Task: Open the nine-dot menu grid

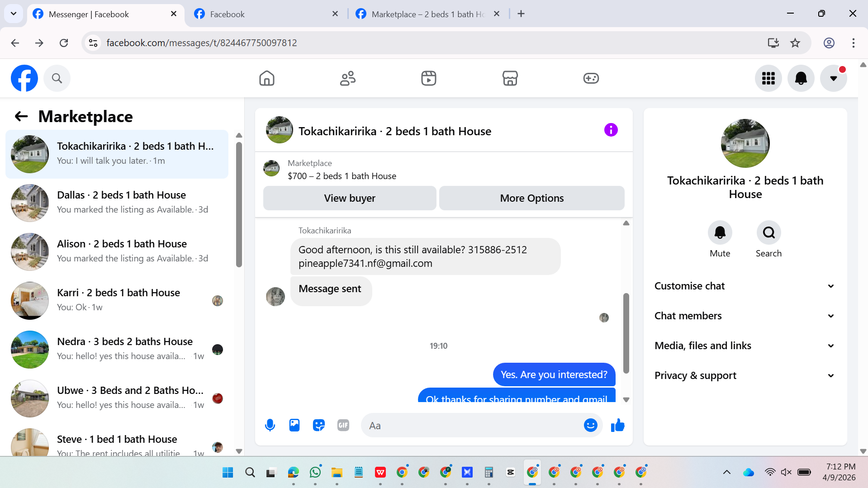Action: [x=768, y=78]
